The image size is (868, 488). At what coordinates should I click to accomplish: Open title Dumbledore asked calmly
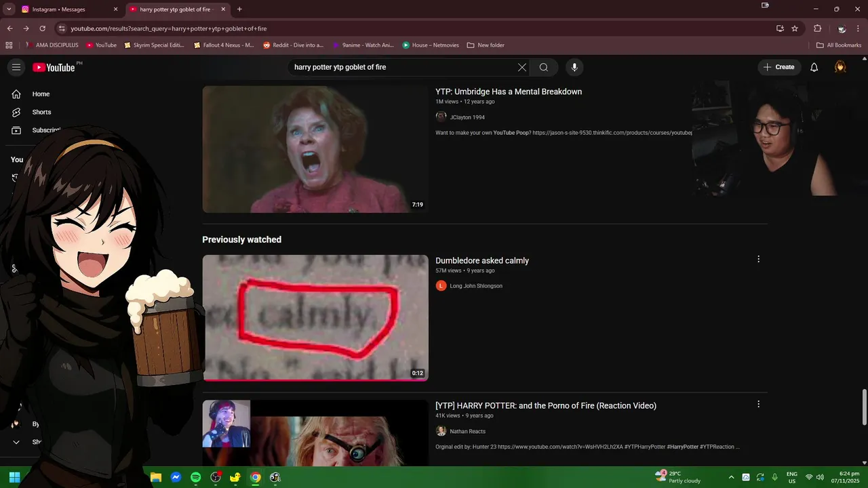click(x=482, y=260)
